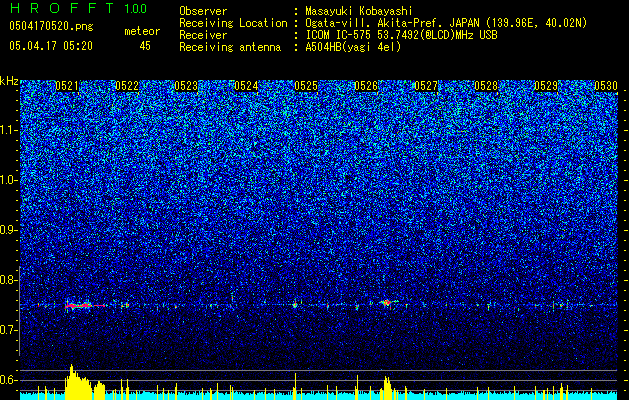Click the kHz axis unit label
Screen dimensions: 629x400
[x=9, y=81]
